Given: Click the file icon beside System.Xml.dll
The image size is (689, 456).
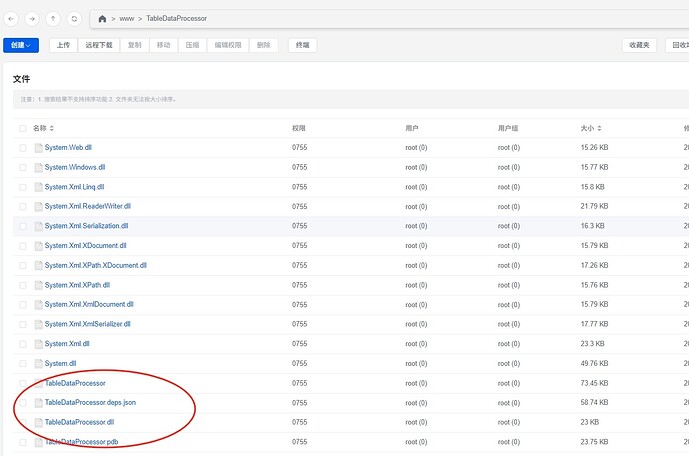Looking at the screenshot, I should [39, 344].
